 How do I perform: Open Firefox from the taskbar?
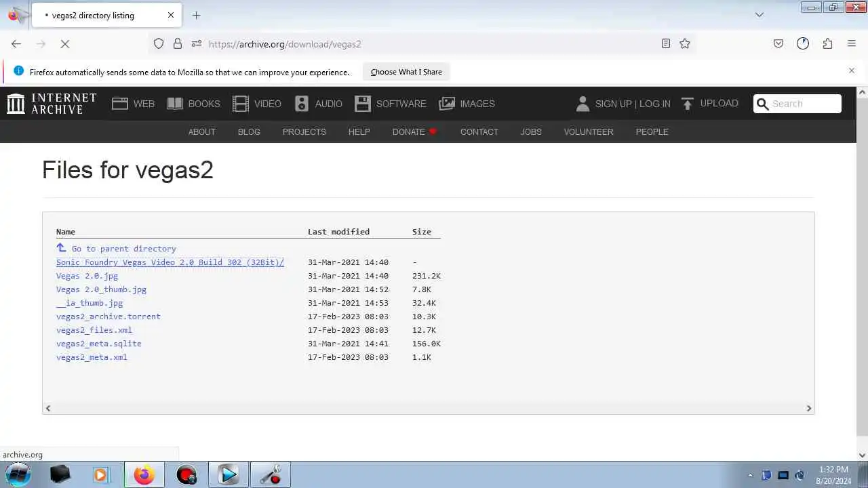(x=144, y=474)
